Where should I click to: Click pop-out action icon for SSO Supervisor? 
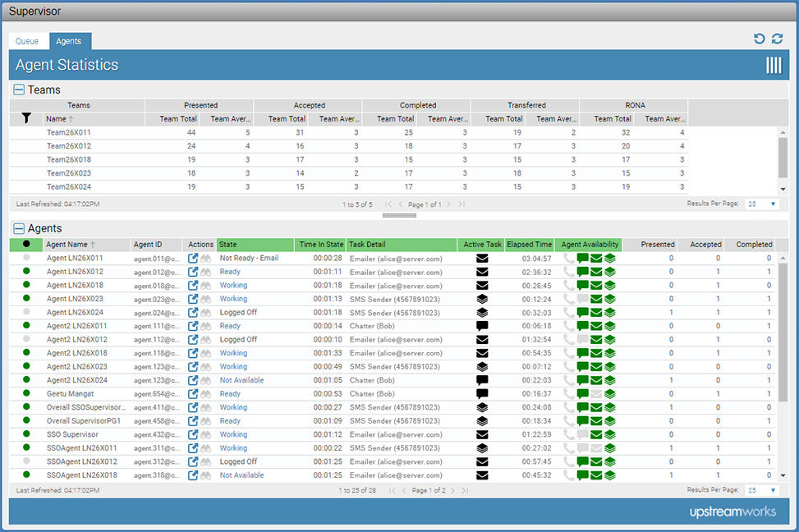tap(193, 434)
